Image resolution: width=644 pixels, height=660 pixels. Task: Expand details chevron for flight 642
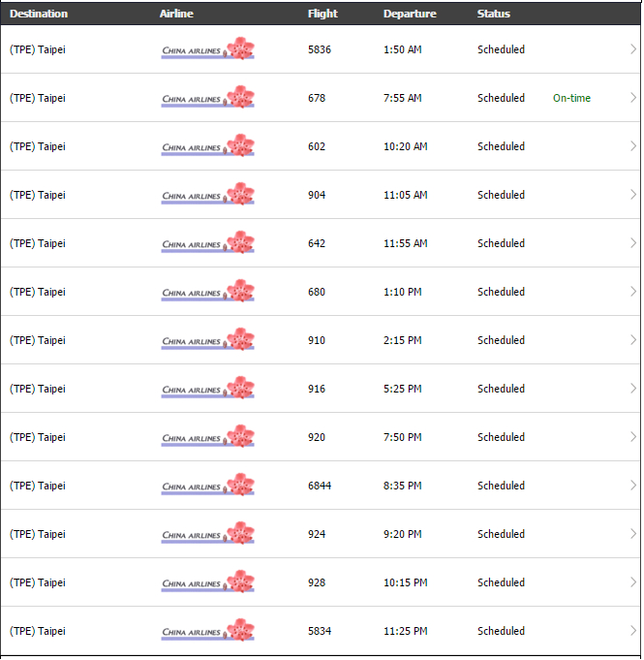633,243
